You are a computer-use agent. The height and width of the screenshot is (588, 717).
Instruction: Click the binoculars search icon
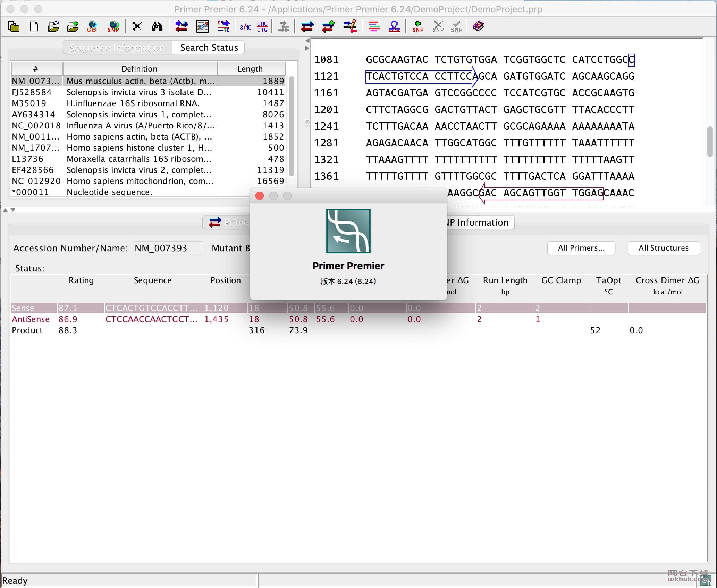(157, 26)
